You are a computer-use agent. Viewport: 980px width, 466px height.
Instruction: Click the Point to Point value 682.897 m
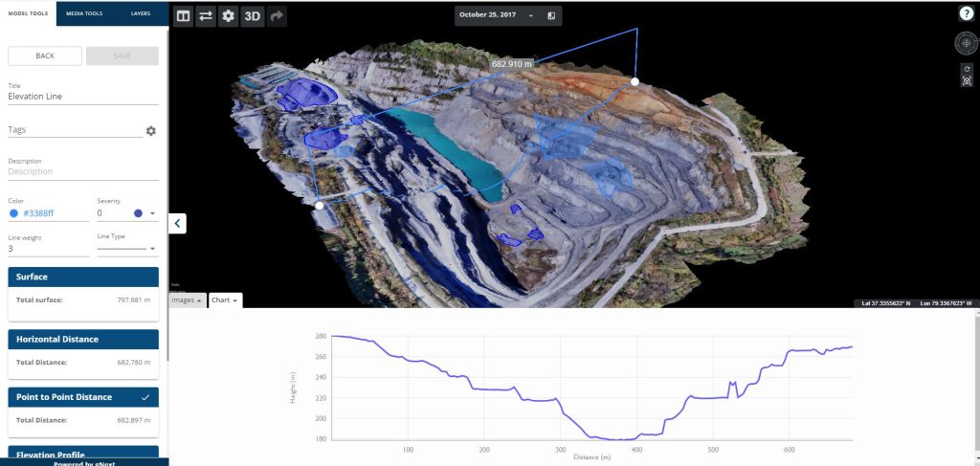(134, 420)
